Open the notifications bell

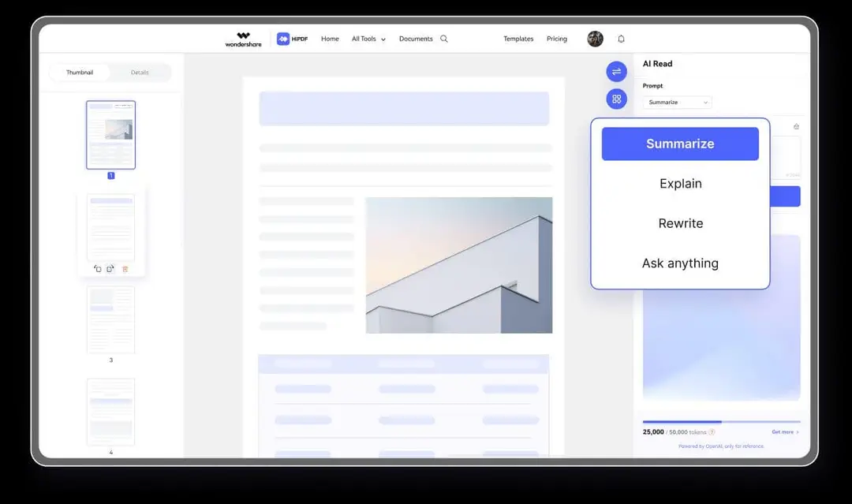pos(621,39)
